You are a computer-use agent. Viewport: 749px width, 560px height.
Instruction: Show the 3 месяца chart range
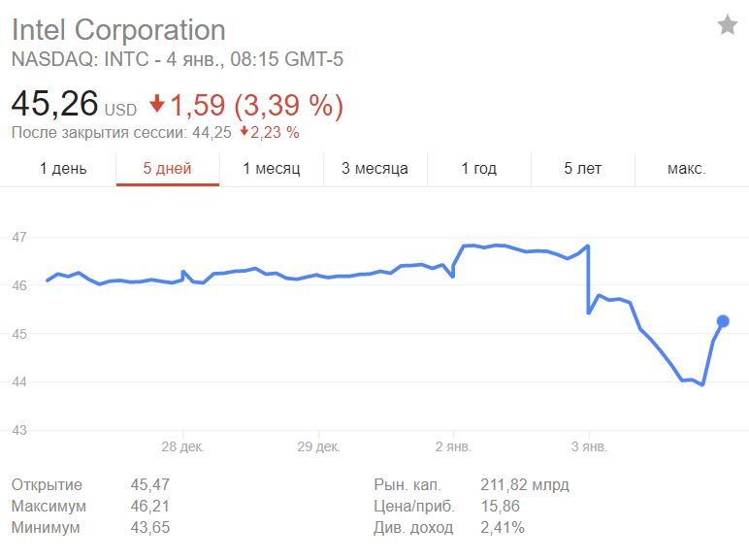[x=374, y=169]
